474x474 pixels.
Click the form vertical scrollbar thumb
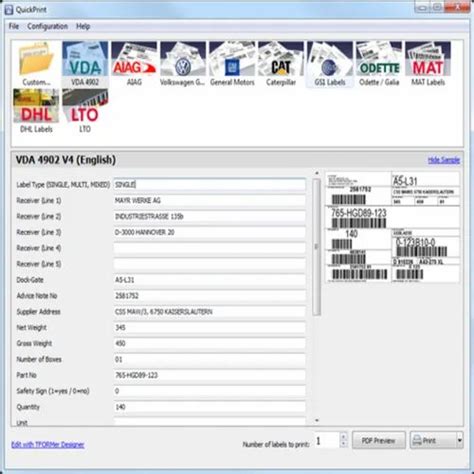coord(317,247)
